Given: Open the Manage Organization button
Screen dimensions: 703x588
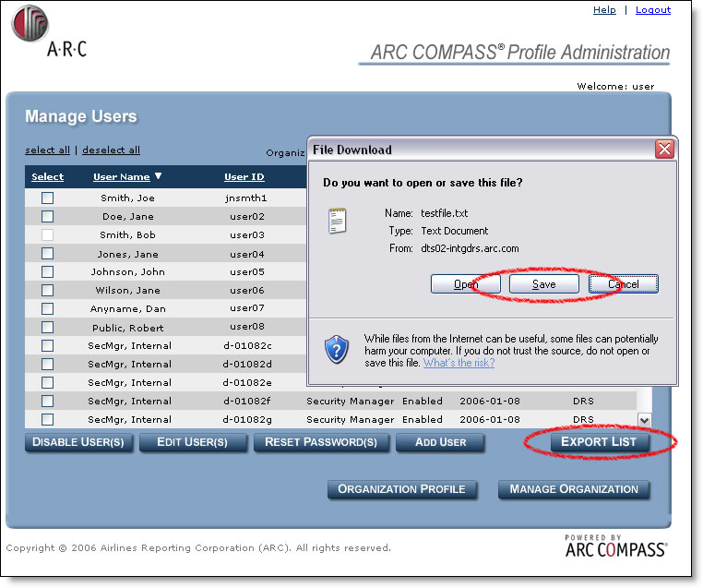Looking at the screenshot, I should point(574,489).
